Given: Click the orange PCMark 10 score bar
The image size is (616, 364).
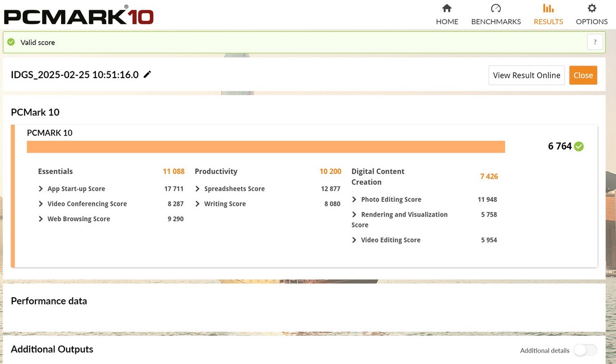Looking at the screenshot, I should click(266, 147).
